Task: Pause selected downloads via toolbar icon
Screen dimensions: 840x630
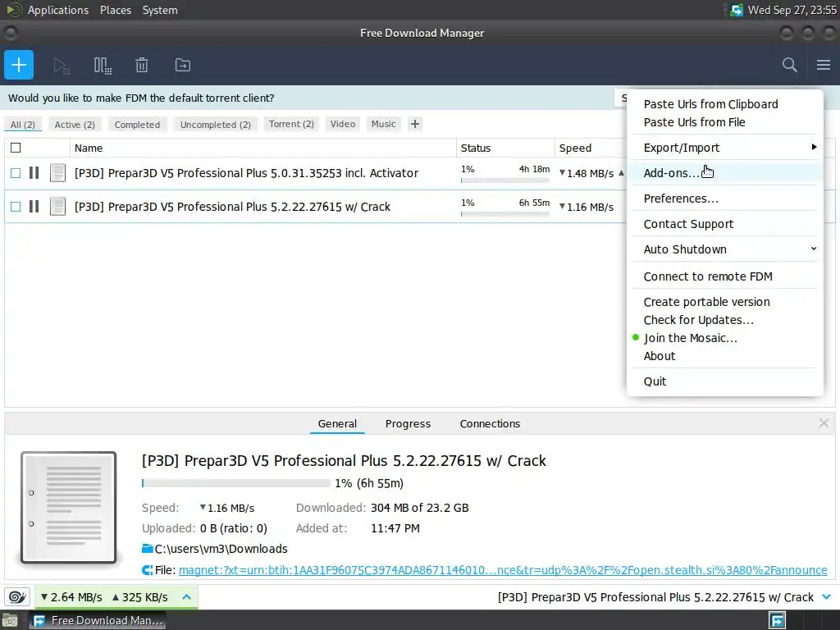Action: 103,66
